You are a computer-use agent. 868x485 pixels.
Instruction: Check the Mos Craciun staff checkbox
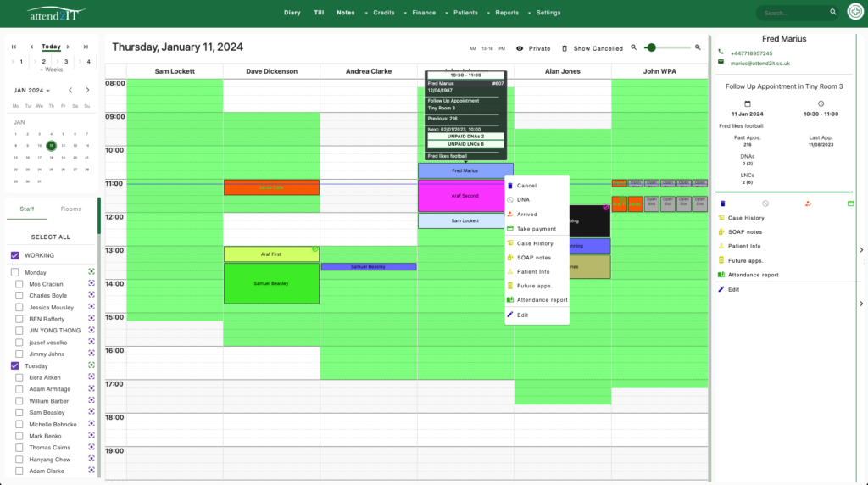[x=20, y=284]
